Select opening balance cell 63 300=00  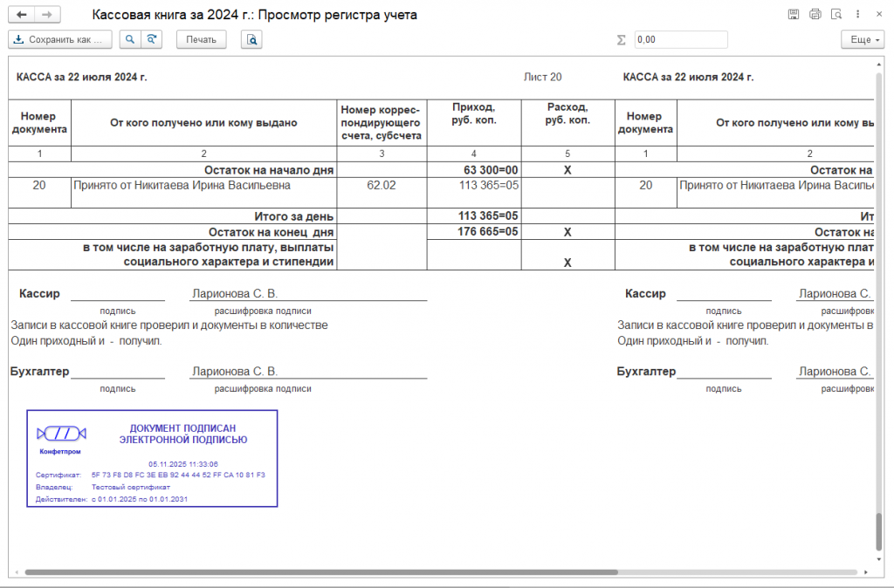[x=474, y=170]
